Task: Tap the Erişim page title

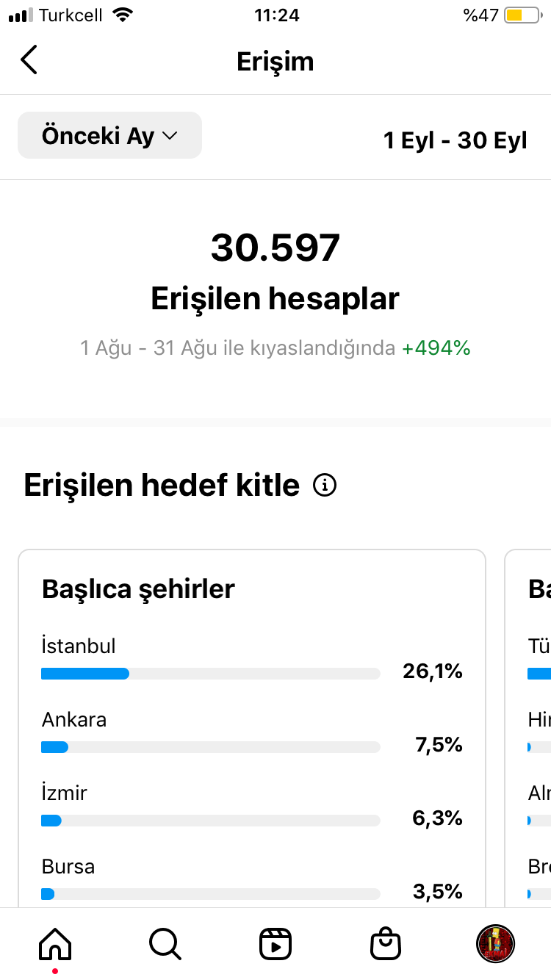Action: coord(275,61)
